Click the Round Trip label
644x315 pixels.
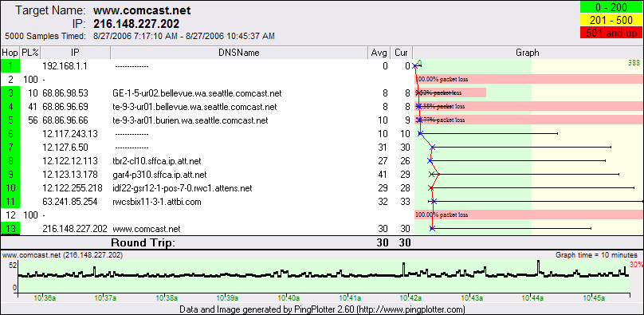point(143,242)
